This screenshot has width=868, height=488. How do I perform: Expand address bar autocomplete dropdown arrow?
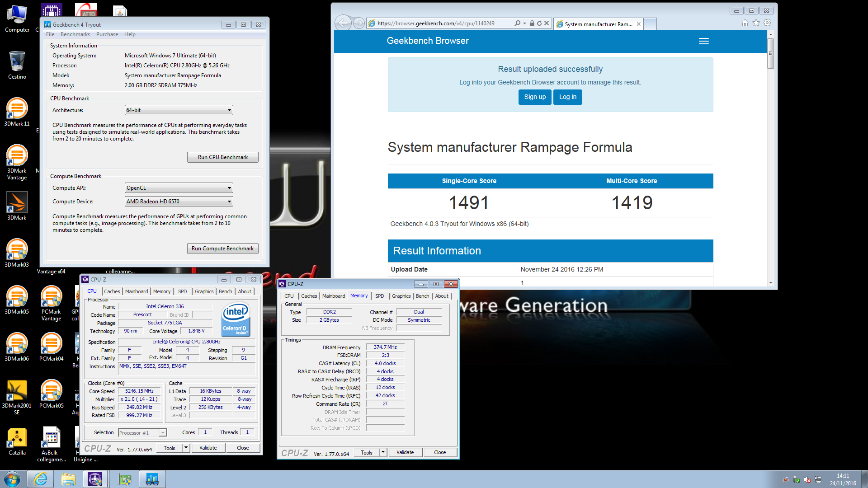[x=524, y=23]
